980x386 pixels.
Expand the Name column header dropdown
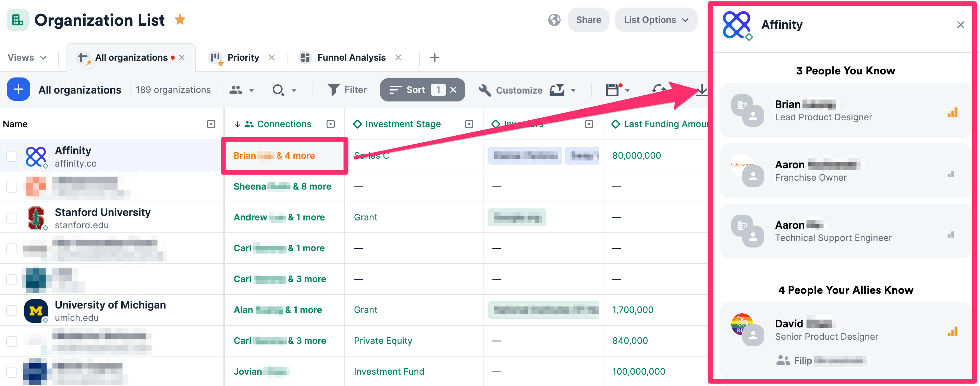point(210,124)
